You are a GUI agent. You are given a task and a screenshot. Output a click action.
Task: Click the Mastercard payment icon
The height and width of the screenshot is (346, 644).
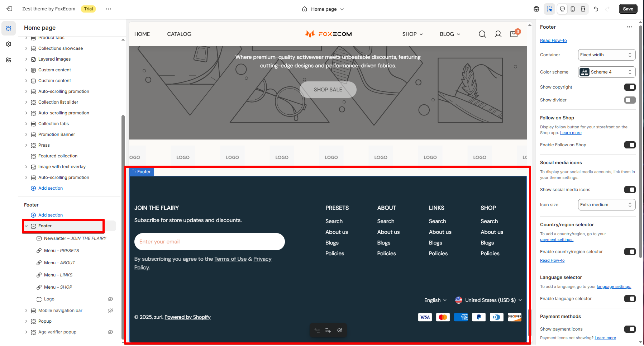coord(443,317)
